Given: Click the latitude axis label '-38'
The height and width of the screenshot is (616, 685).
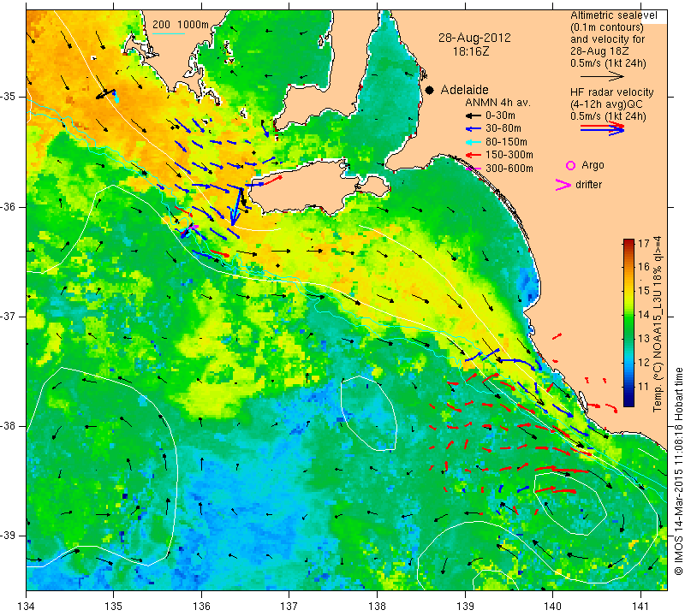Looking at the screenshot, I should click(x=9, y=426).
